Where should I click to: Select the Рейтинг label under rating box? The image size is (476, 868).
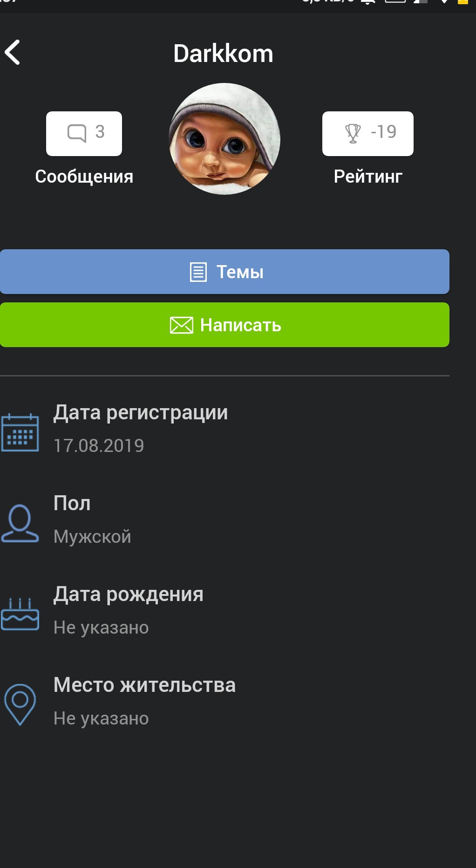tap(368, 177)
